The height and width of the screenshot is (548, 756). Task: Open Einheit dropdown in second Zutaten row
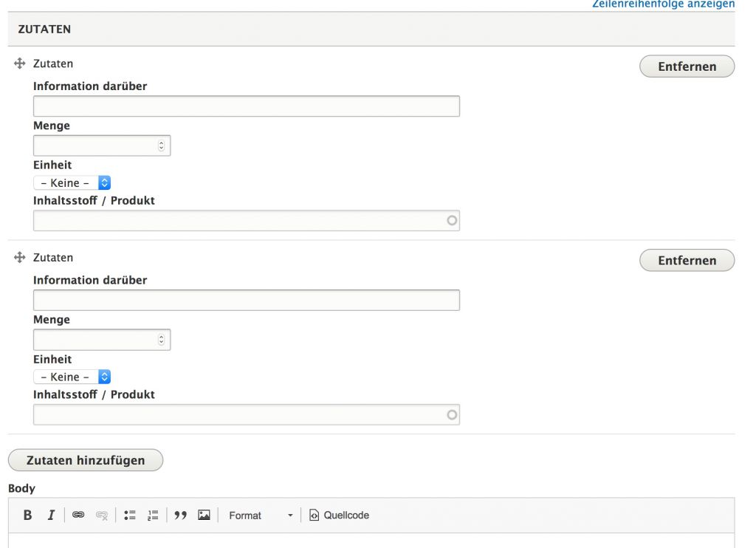[x=72, y=377]
